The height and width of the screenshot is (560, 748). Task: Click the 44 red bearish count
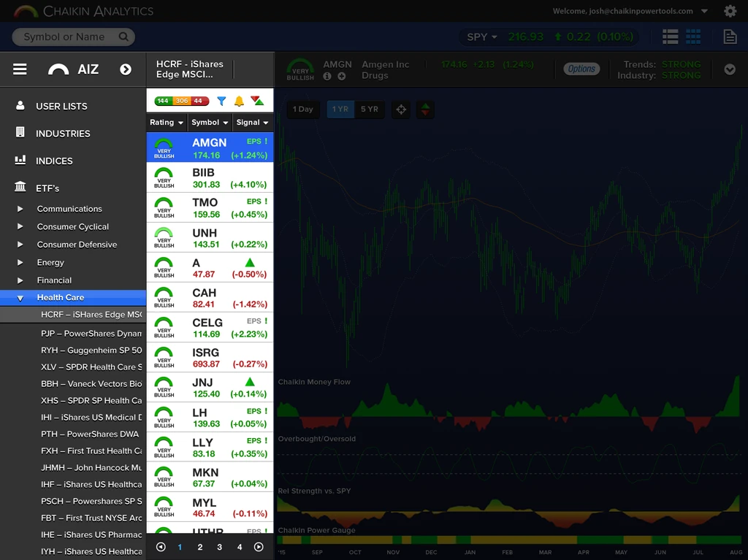pos(199,101)
